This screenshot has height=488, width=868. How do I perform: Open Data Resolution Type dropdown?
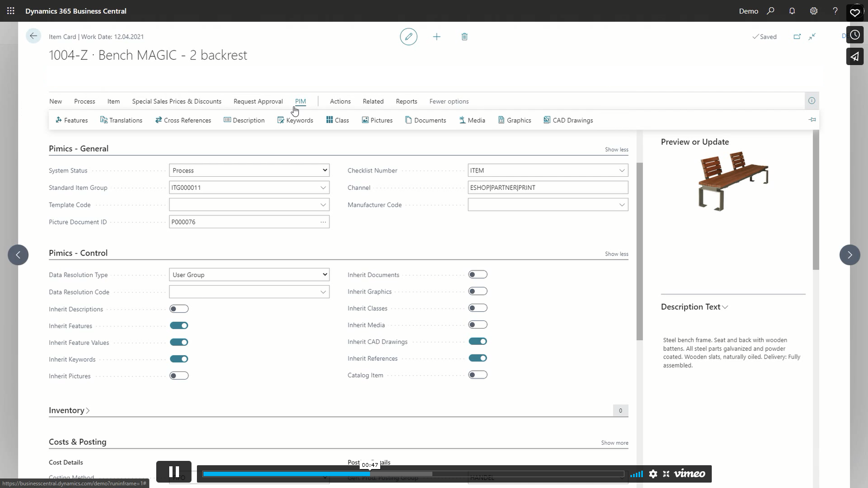249,275
